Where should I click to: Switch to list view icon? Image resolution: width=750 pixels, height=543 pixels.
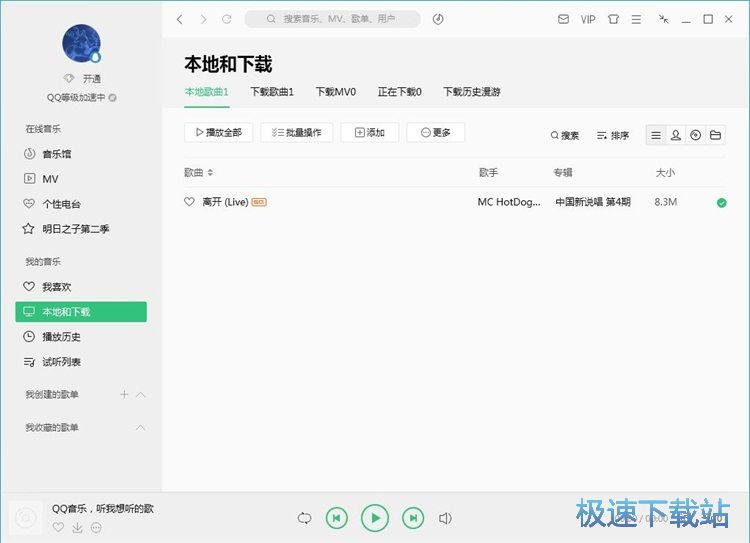click(656, 135)
